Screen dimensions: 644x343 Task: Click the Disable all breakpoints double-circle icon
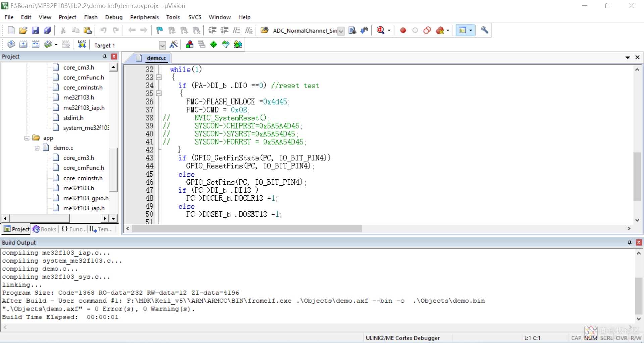click(427, 30)
